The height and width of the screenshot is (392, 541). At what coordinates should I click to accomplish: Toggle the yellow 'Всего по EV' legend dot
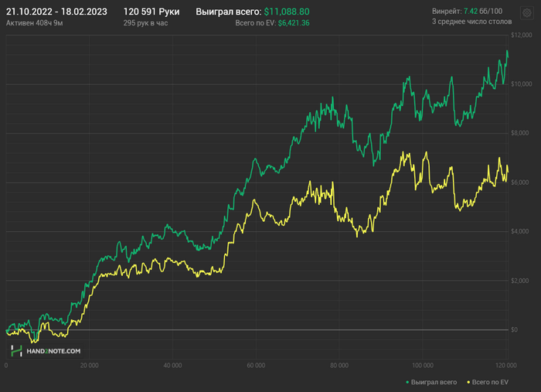(468, 383)
